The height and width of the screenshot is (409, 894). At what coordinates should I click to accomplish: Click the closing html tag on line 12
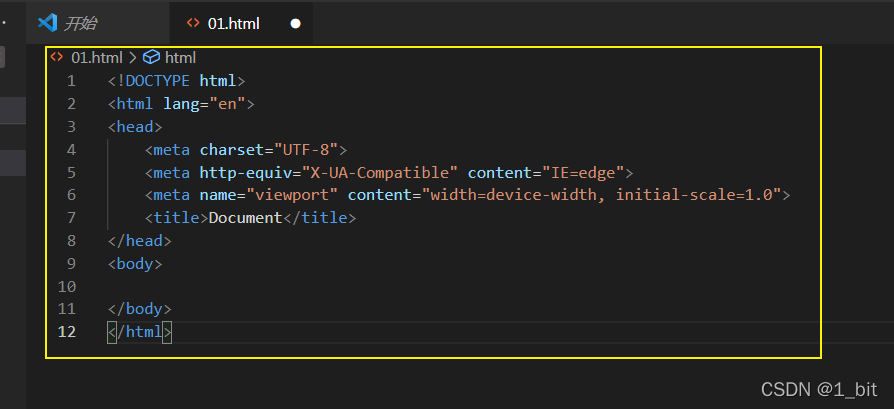tap(140, 332)
